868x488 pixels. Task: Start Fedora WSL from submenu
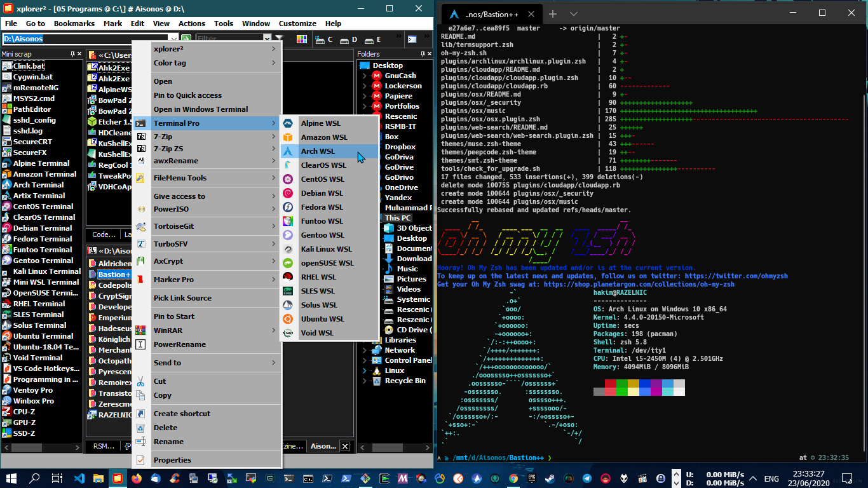tap(329, 207)
